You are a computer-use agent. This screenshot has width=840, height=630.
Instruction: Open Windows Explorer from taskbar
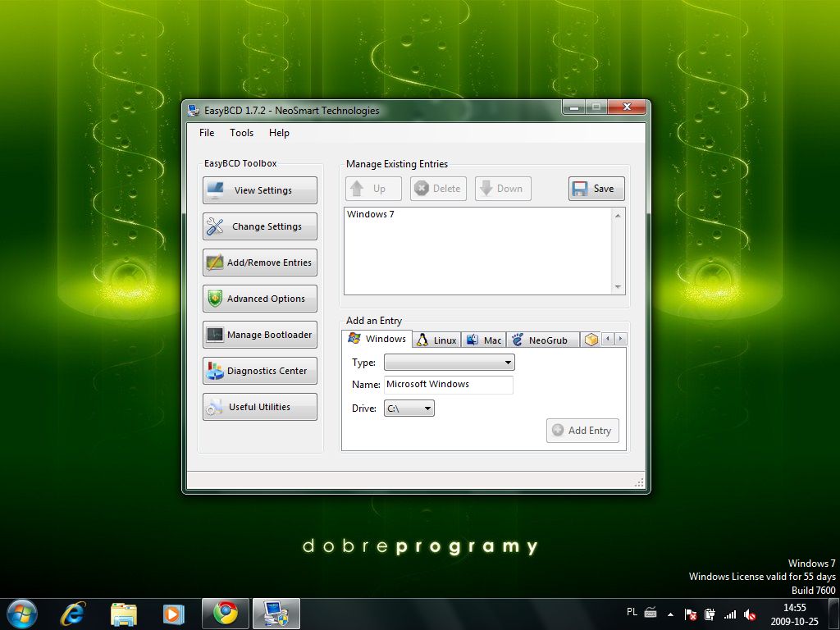coord(124,614)
